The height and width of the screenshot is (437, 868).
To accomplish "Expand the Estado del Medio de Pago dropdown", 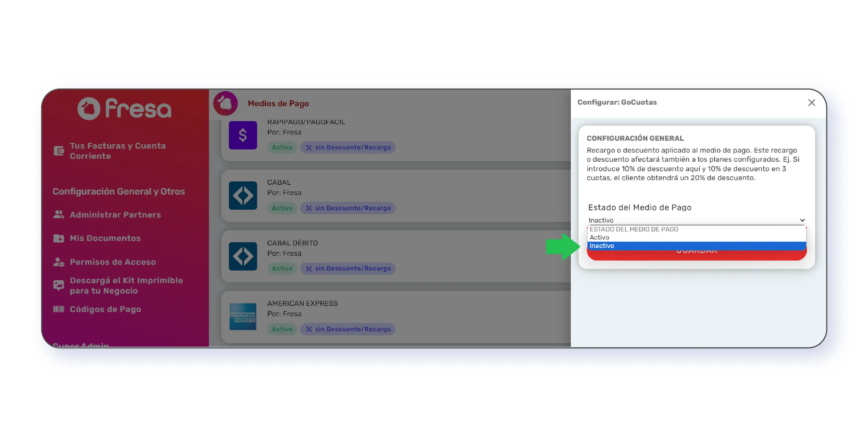I will point(696,220).
